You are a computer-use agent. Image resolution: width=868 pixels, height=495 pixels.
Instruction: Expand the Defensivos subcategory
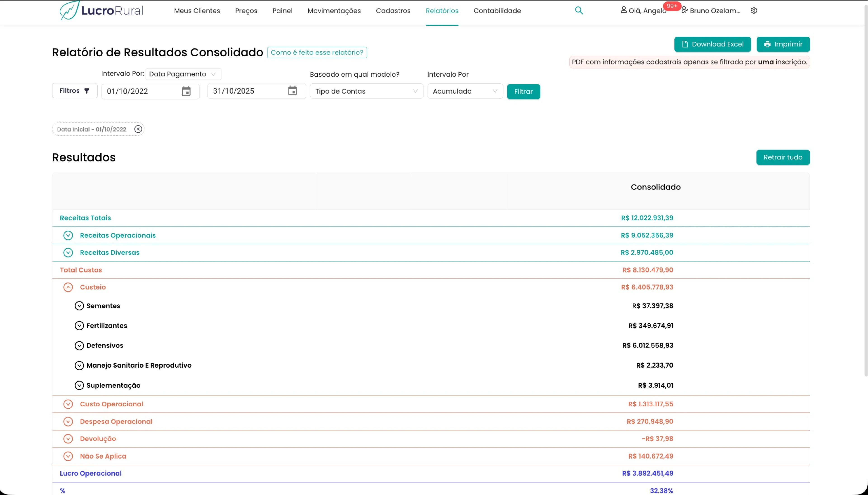79,345
